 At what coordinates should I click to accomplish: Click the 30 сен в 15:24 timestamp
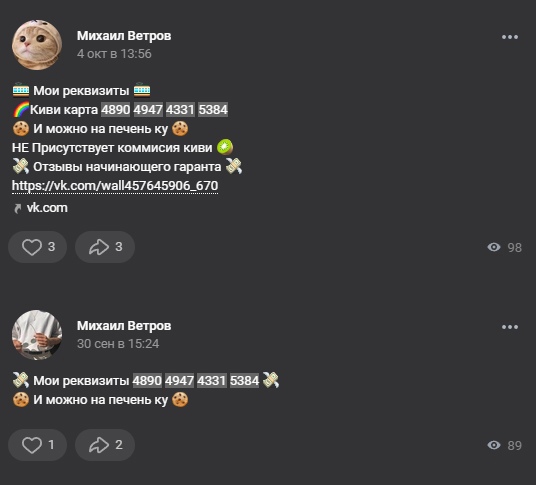coord(118,344)
